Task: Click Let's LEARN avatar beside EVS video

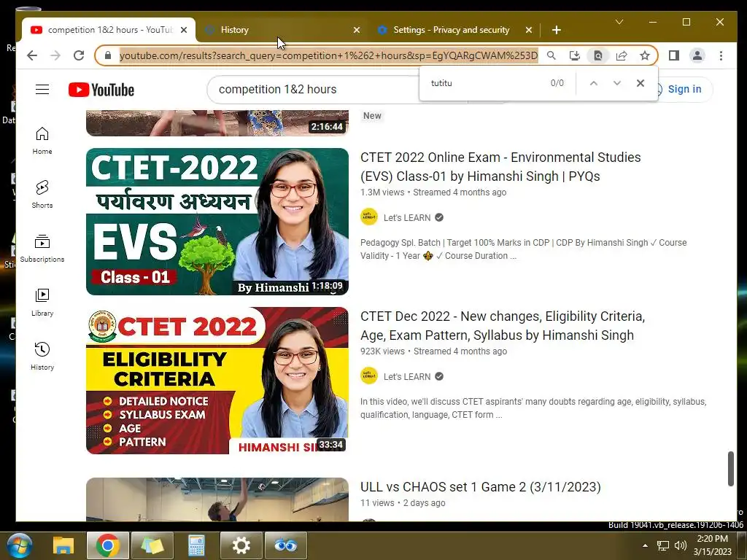Action: pyautogui.click(x=369, y=217)
